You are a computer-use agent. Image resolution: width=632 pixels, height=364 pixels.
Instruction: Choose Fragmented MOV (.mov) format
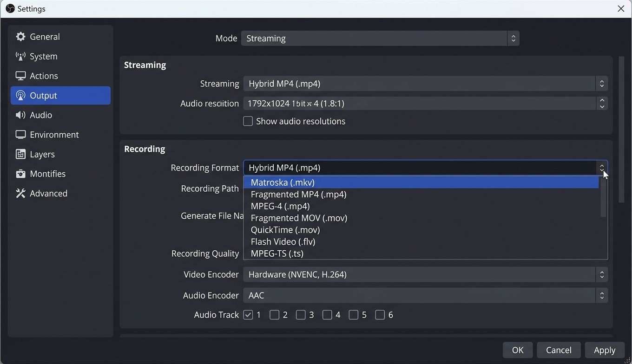pyautogui.click(x=421, y=218)
